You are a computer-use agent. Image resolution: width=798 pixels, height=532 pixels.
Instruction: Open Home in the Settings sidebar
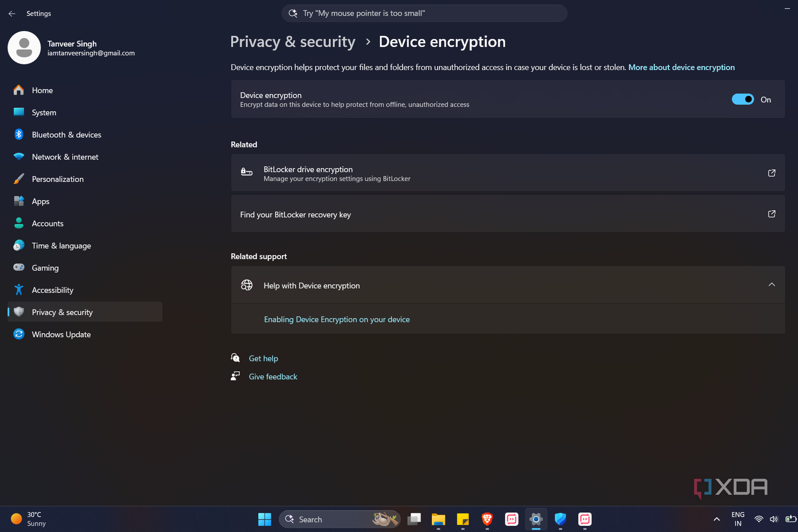tap(85, 90)
